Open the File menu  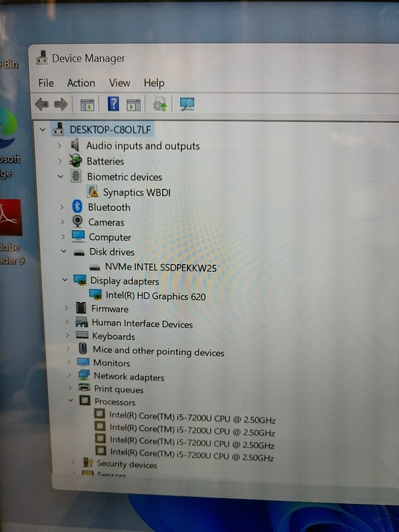(x=46, y=82)
